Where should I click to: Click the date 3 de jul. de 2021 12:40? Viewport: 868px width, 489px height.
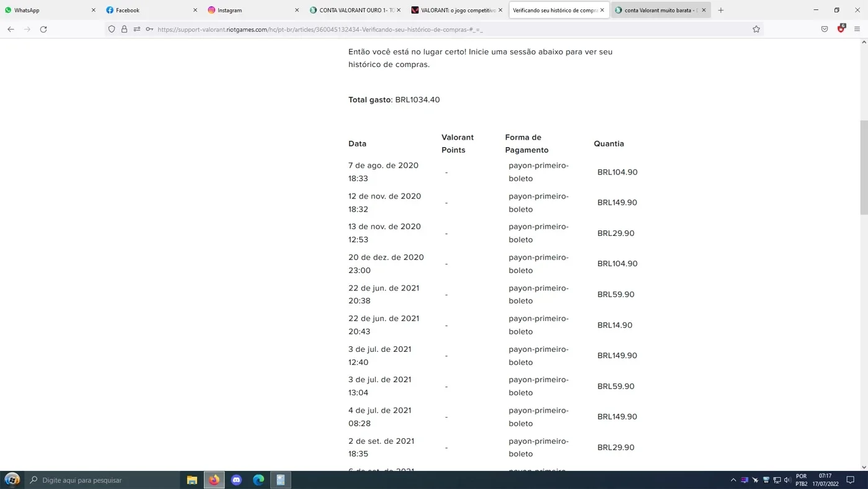point(379,356)
